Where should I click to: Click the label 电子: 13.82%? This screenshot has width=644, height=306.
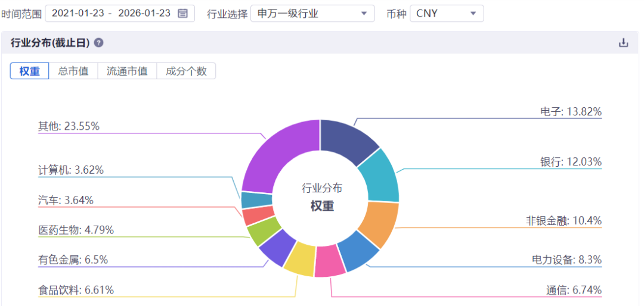pos(571,111)
